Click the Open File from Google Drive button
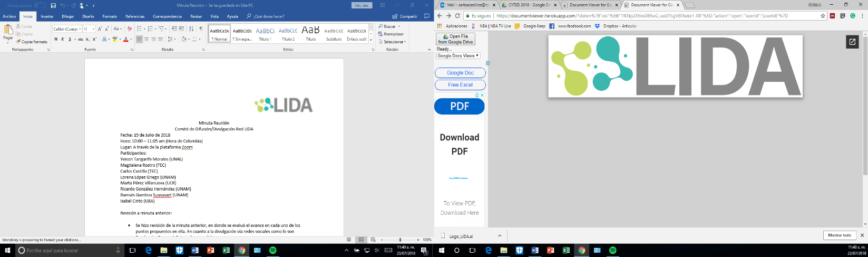Screen dimensions: 868x257 click(455, 39)
